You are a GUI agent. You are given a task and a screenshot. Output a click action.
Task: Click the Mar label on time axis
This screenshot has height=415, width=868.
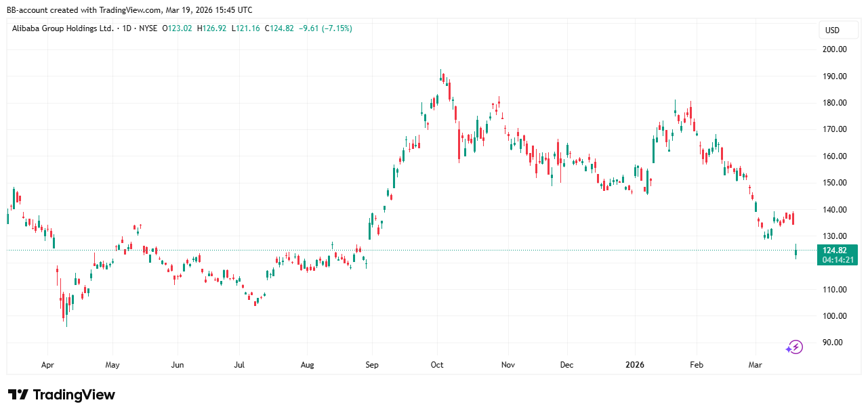pyautogui.click(x=755, y=365)
